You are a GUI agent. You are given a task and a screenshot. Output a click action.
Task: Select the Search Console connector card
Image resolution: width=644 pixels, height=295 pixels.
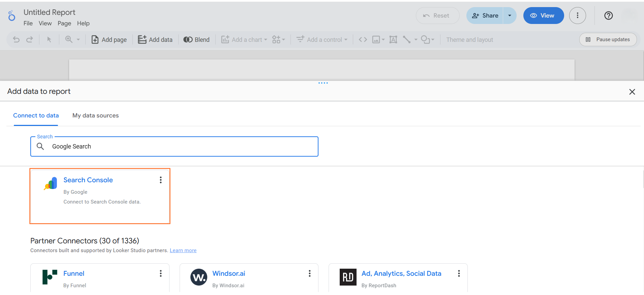pyautogui.click(x=100, y=196)
